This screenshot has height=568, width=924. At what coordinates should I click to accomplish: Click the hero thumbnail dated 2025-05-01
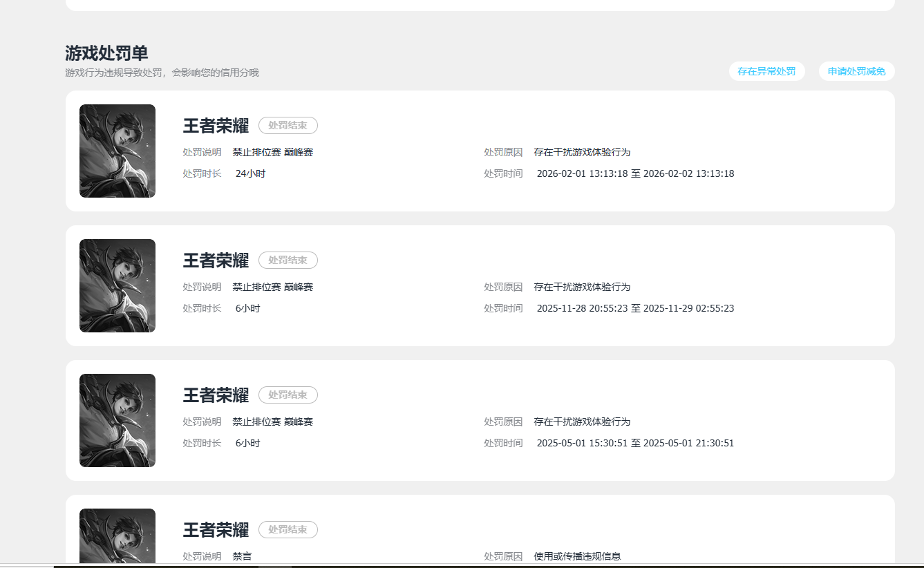tap(117, 420)
